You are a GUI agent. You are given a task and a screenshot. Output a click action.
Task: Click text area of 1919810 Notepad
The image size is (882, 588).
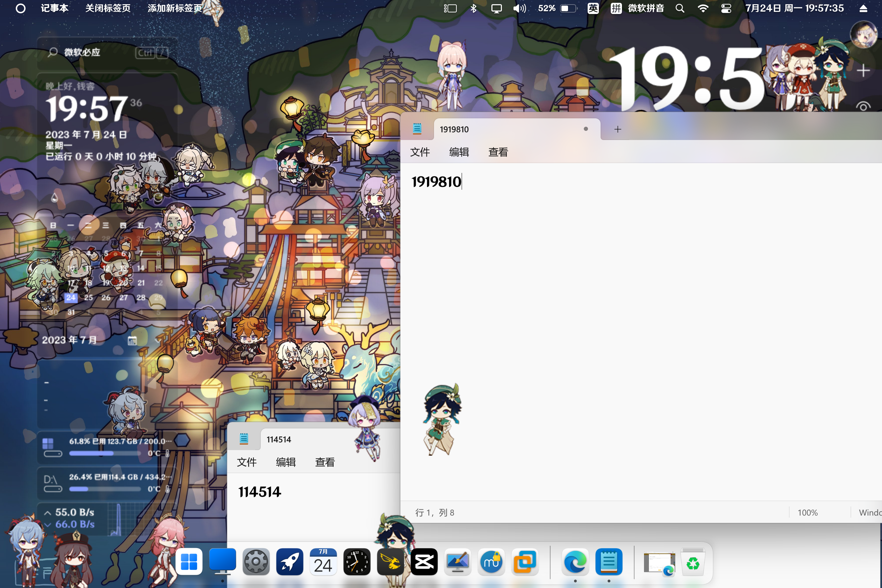tap(641, 332)
